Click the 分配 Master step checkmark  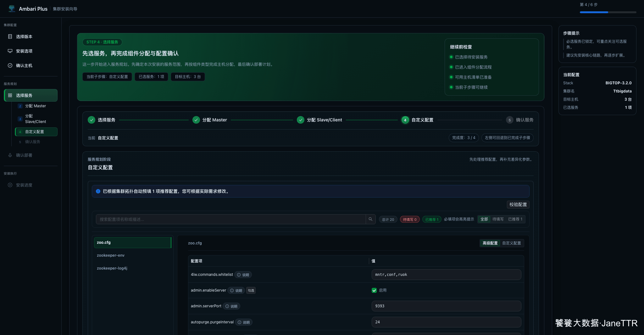coord(196,120)
